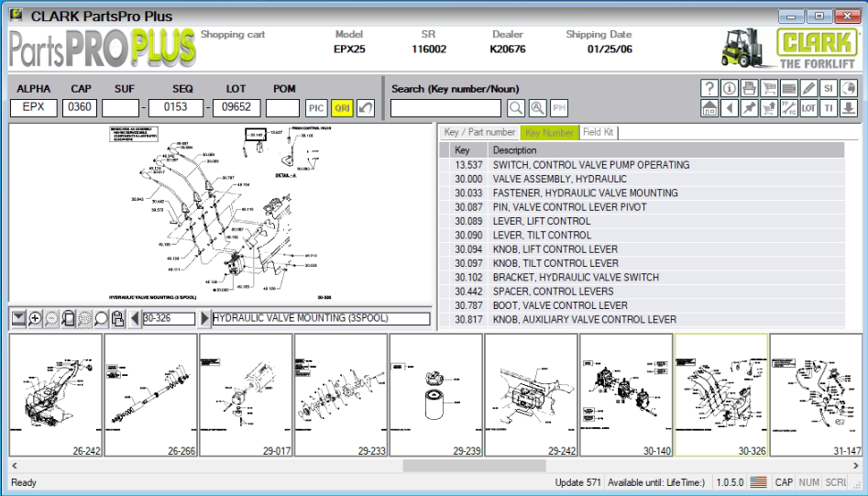The width and height of the screenshot is (868, 496).
Task: Click the diagram number field 30-326
Action: pos(169,318)
